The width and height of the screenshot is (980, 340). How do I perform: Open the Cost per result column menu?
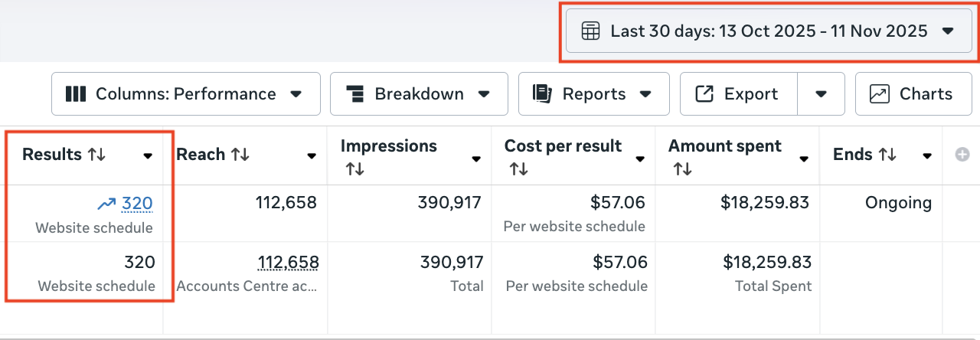click(x=640, y=159)
